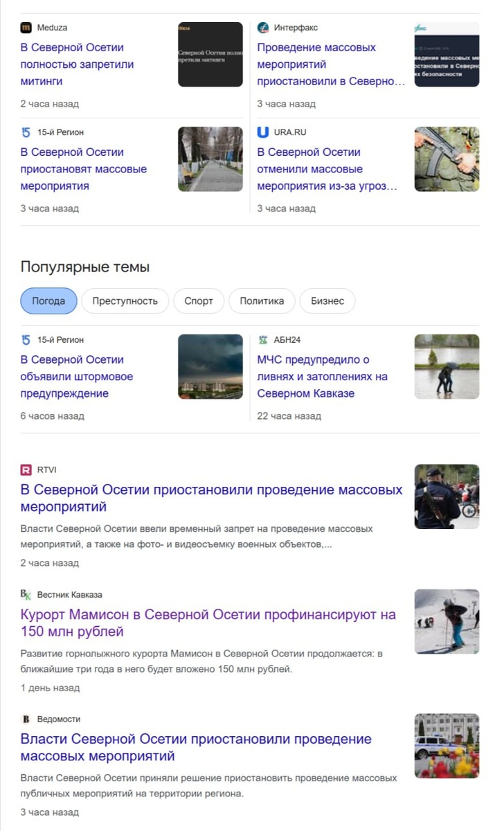Click the storm clouds over city thumbnail
Image resolution: width=504 pixels, height=831 pixels.
(210, 366)
